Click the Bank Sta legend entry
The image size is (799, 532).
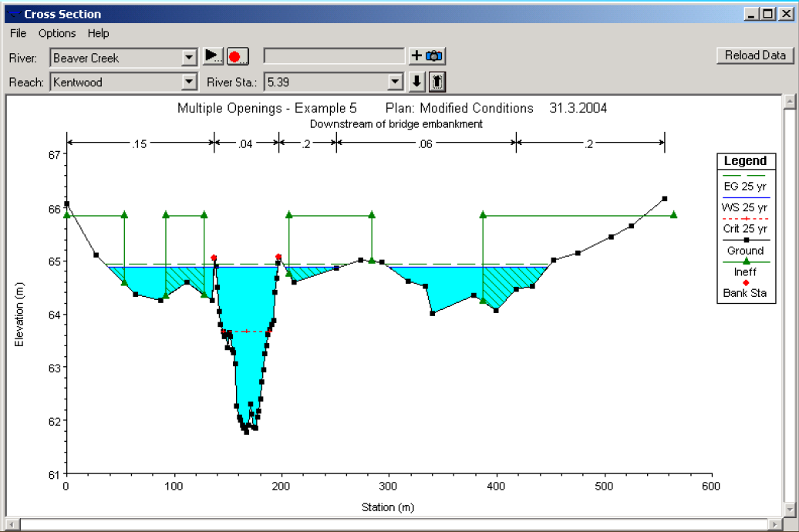[x=745, y=292]
